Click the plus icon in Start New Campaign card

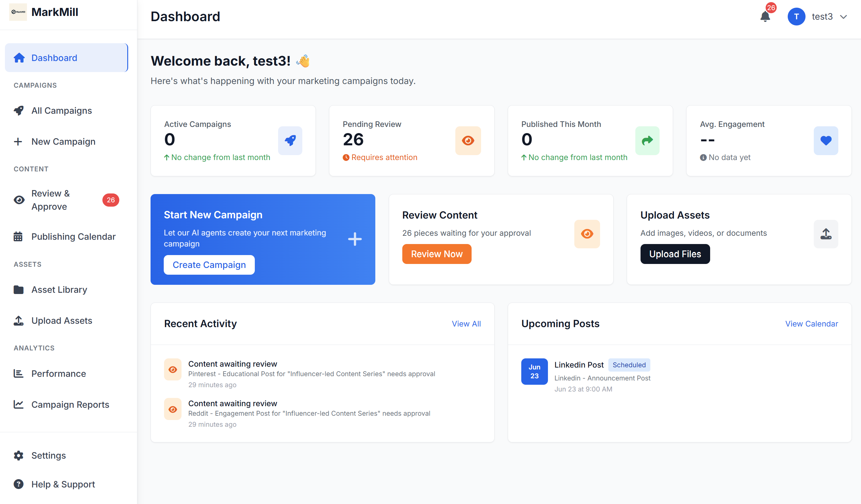(355, 239)
